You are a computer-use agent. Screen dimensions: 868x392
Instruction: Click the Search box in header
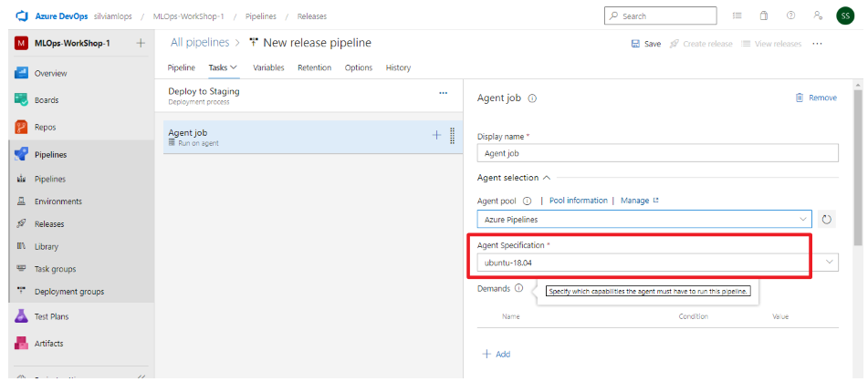pyautogui.click(x=661, y=16)
